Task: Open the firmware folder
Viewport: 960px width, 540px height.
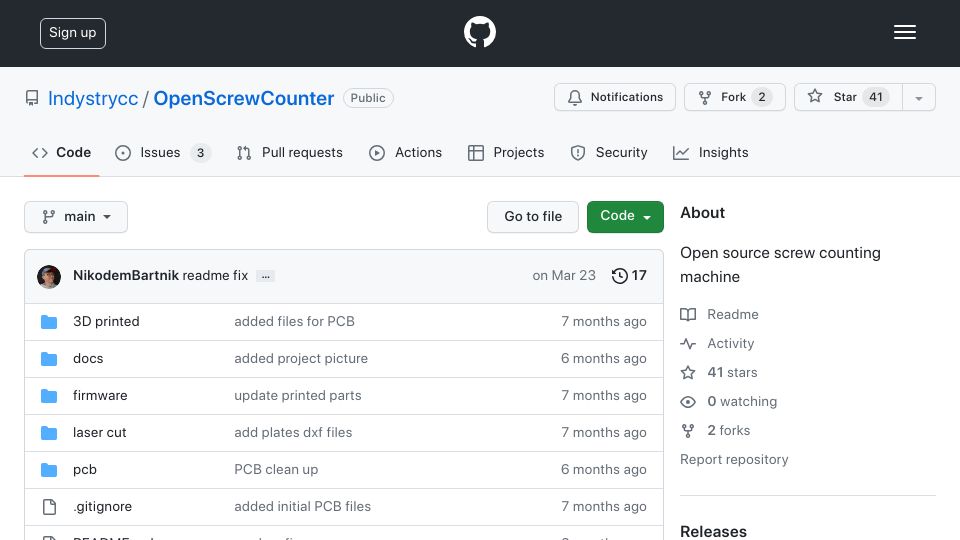Action: click(x=100, y=396)
